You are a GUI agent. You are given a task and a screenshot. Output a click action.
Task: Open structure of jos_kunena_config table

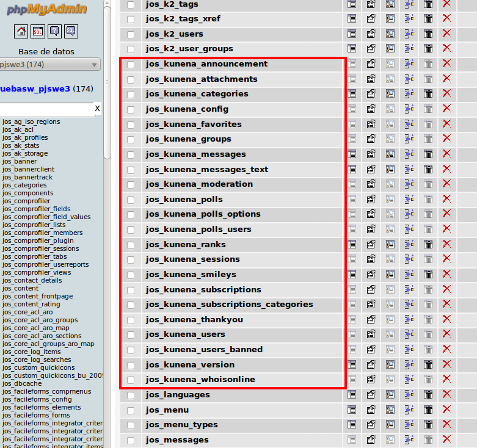click(x=371, y=109)
